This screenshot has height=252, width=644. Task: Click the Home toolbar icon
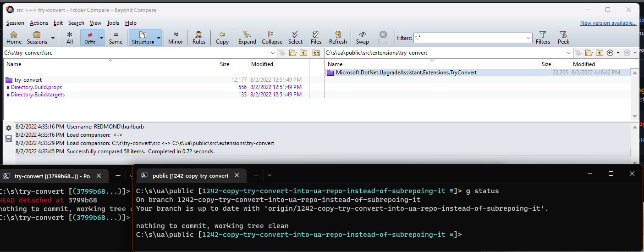[x=14, y=38]
